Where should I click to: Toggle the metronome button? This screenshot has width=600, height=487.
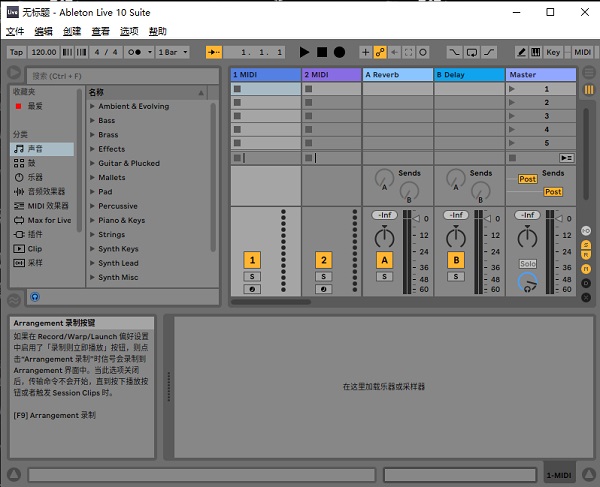(x=134, y=52)
